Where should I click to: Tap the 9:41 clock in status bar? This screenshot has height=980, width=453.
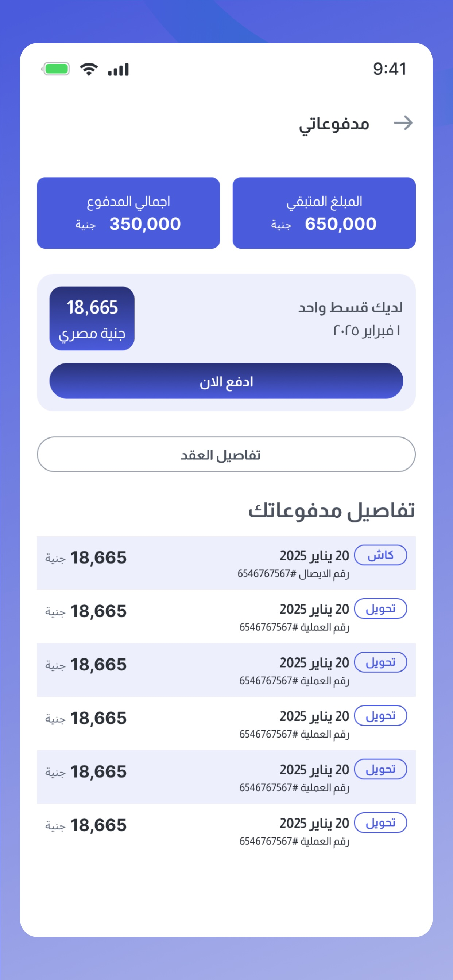coord(390,69)
